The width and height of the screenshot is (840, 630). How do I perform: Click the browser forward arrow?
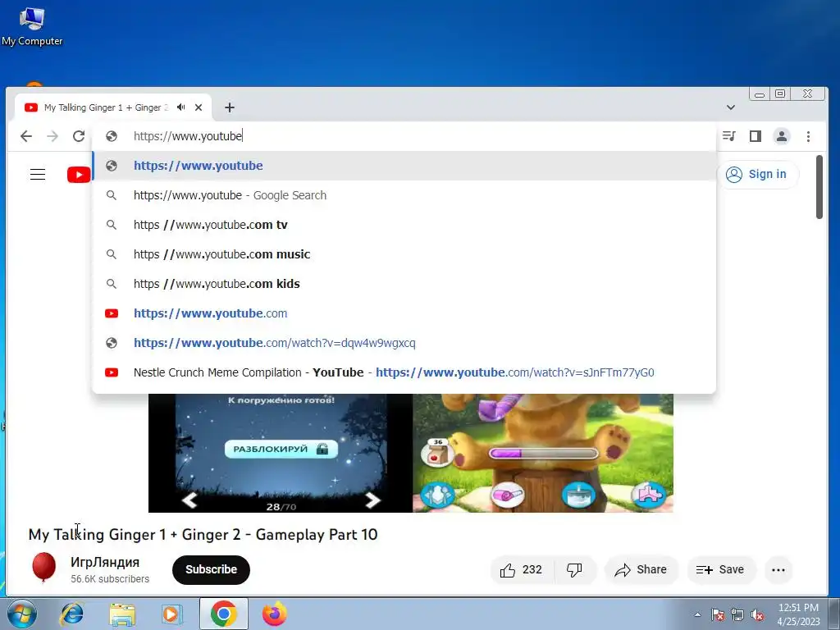[x=52, y=136]
